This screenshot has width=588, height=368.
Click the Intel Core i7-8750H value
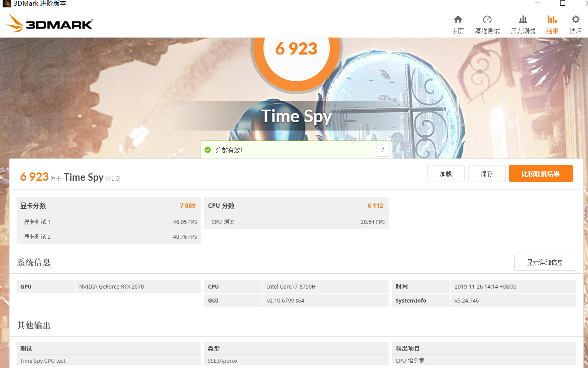click(291, 287)
